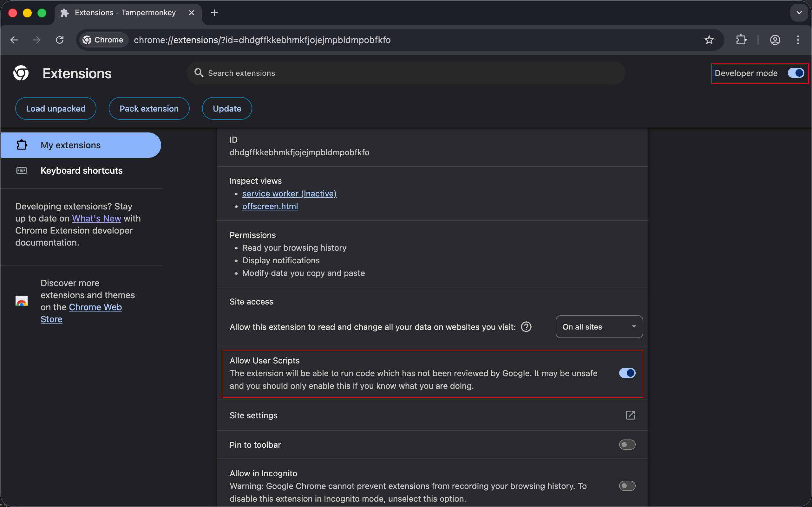Open the service worker (Inactive) link
This screenshot has height=507, width=812.
click(289, 194)
